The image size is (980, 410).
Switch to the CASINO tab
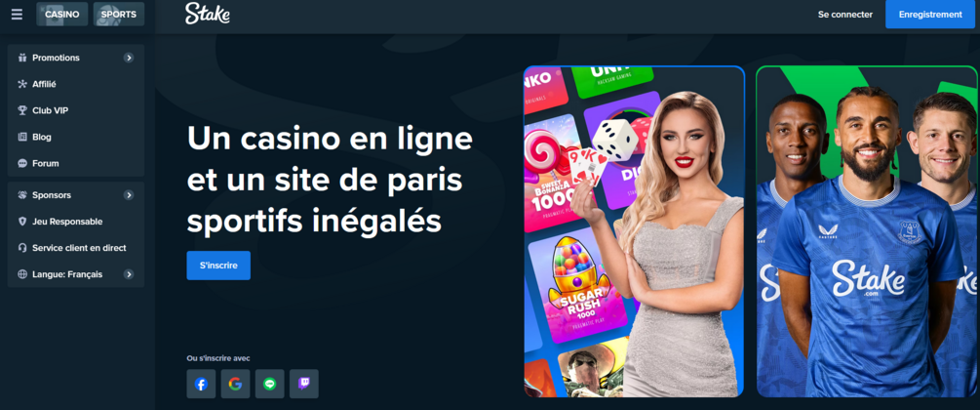pos(61,15)
